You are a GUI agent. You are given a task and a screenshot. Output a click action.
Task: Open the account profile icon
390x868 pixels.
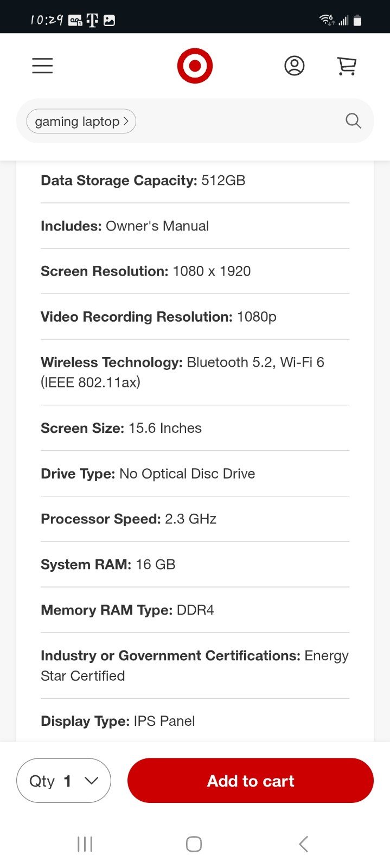tap(295, 66)
